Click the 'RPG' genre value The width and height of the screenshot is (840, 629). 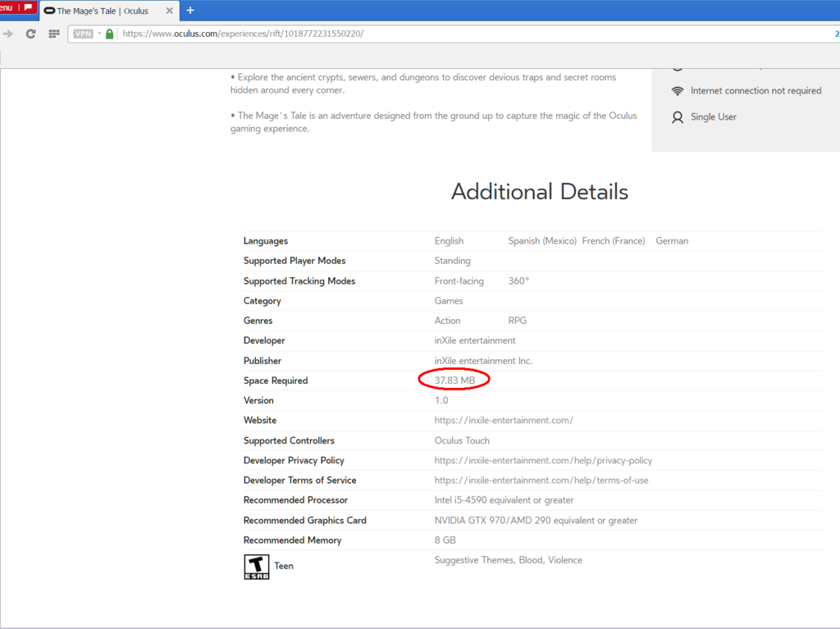click(x=518, y=321)
